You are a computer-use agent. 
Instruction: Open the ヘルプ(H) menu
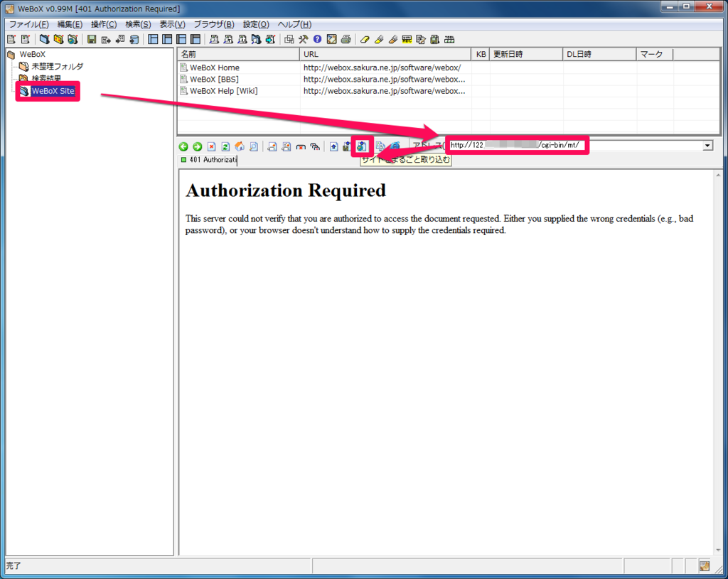(x=294, y=24)
